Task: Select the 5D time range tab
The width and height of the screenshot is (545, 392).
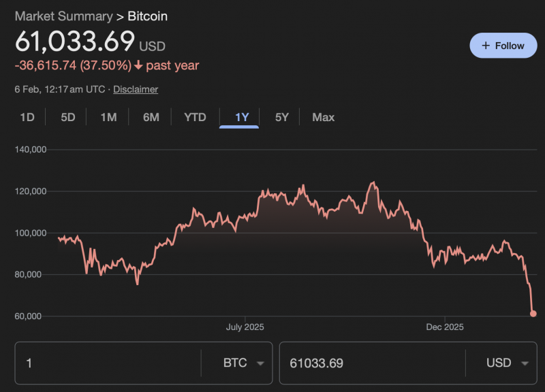Action: (68, 117)
